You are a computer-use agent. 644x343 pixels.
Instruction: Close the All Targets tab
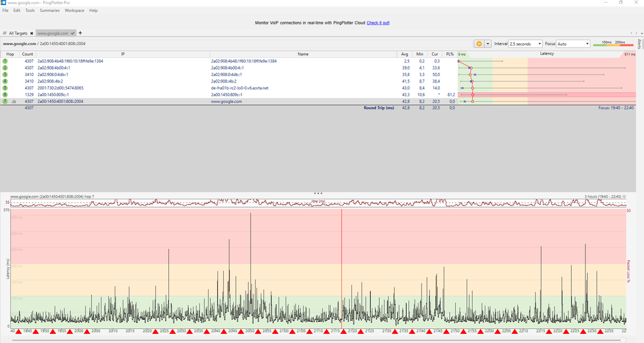point(32,34)
